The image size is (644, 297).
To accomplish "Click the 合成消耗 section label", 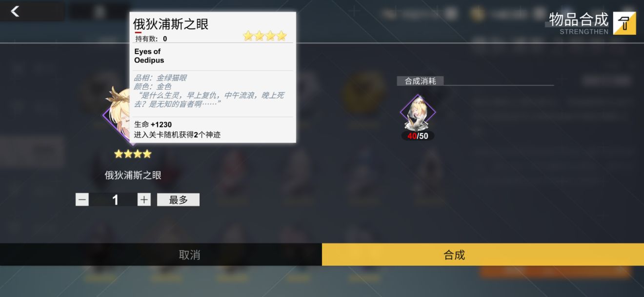I will tap(420, 81).
